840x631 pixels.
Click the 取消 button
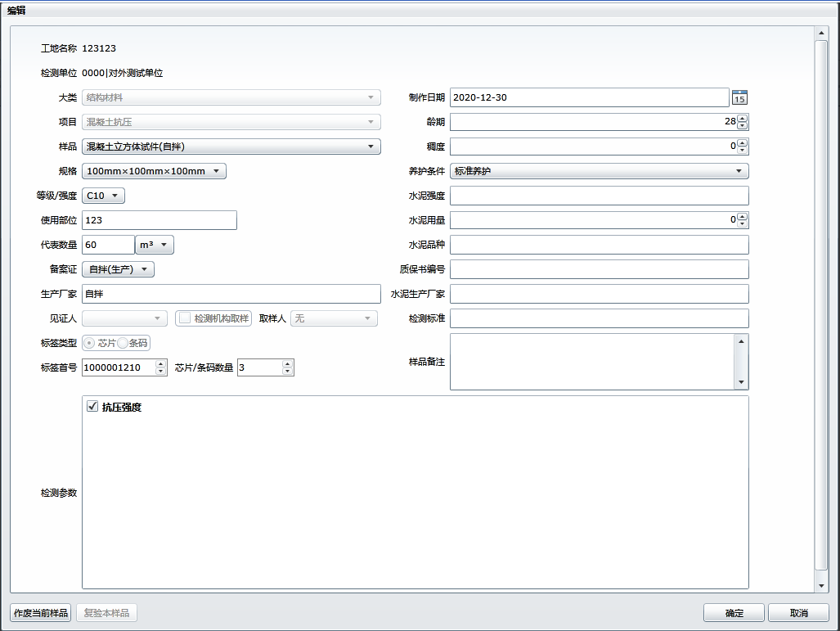click(798, 613)
